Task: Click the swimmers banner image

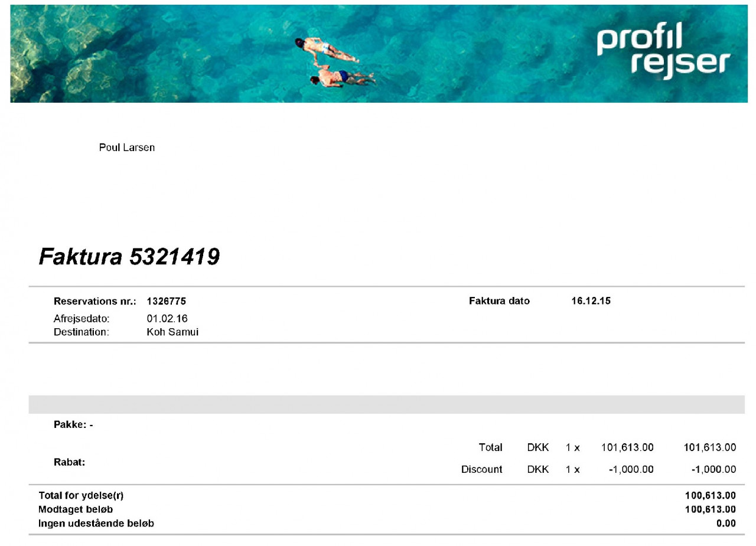Action: [x=378, y=54]
